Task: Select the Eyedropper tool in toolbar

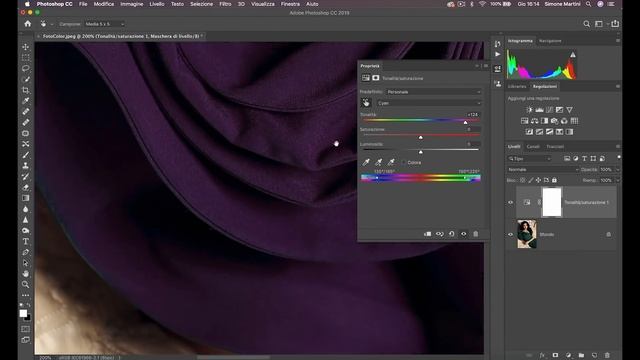Action: point(25,100)
